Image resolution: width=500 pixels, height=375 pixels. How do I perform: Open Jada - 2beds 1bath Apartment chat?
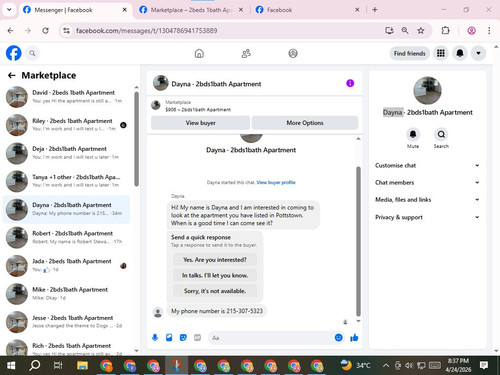pyautogui.click(x=66, y=266)
